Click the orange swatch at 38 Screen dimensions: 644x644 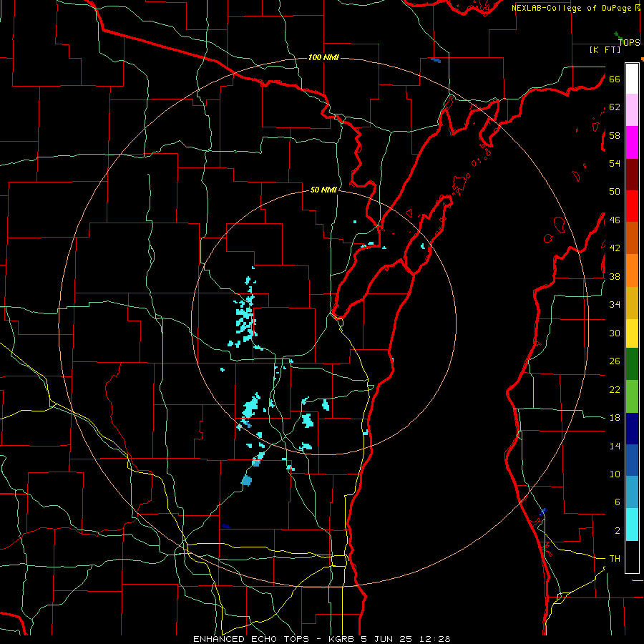(x=632, y=270)
